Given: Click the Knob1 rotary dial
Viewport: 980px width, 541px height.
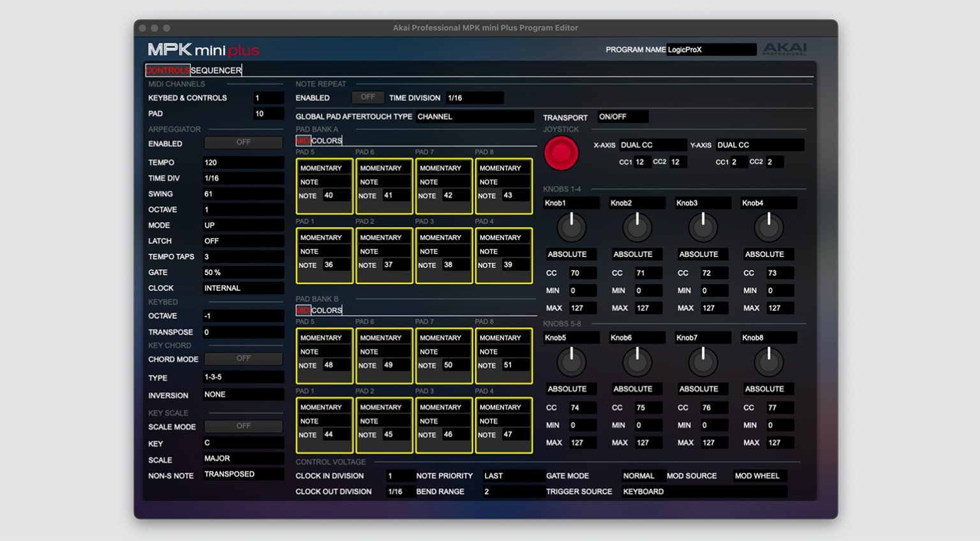Looking at the screenshot, I should (571, 227).
